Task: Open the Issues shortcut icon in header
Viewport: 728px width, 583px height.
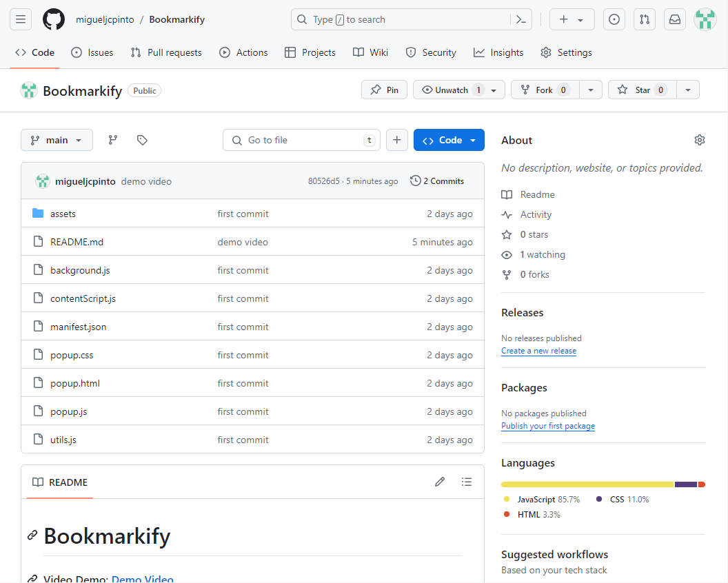Action: tap(614, 19)
